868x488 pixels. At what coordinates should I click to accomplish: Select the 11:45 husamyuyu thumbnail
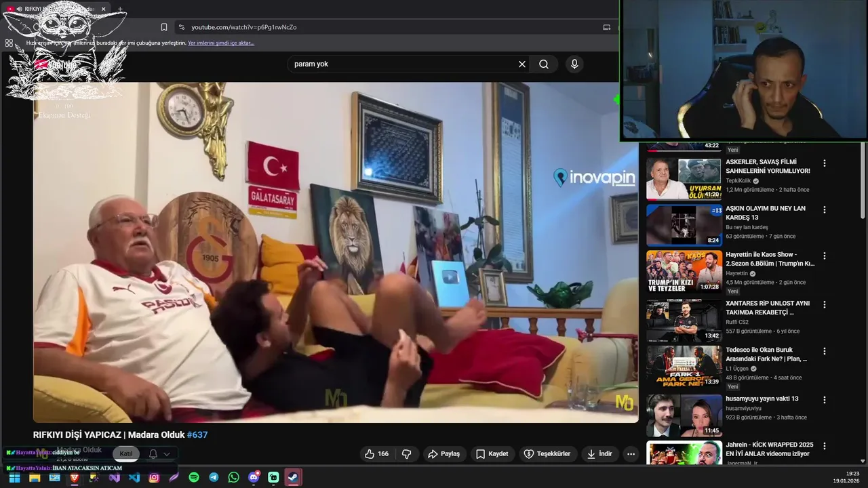684,415
